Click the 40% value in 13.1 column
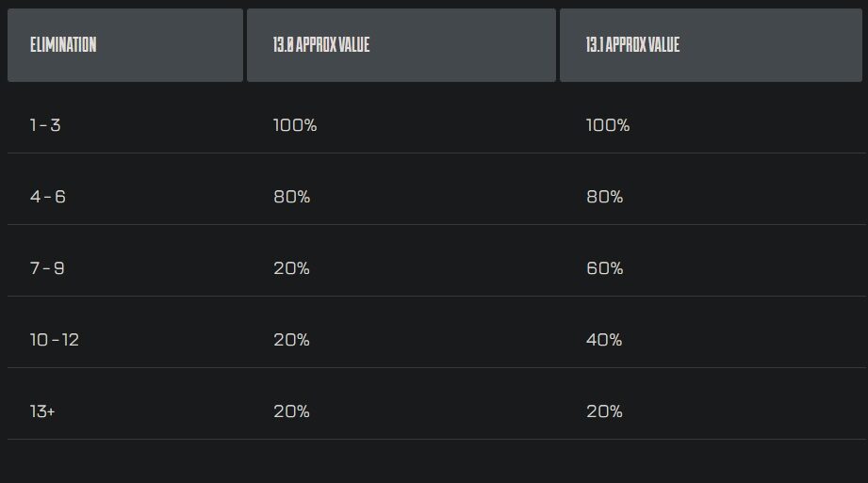 [604, 340]
